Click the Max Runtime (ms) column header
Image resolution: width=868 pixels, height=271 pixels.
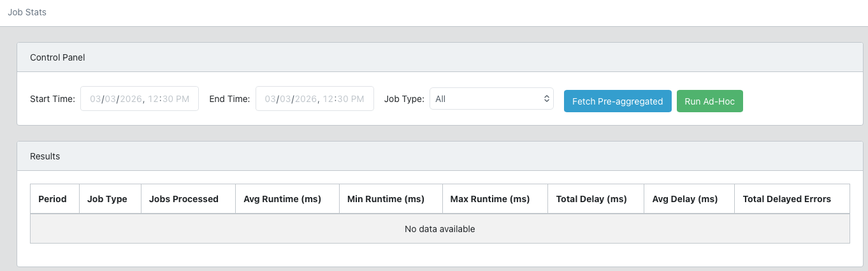click(490, 199)
